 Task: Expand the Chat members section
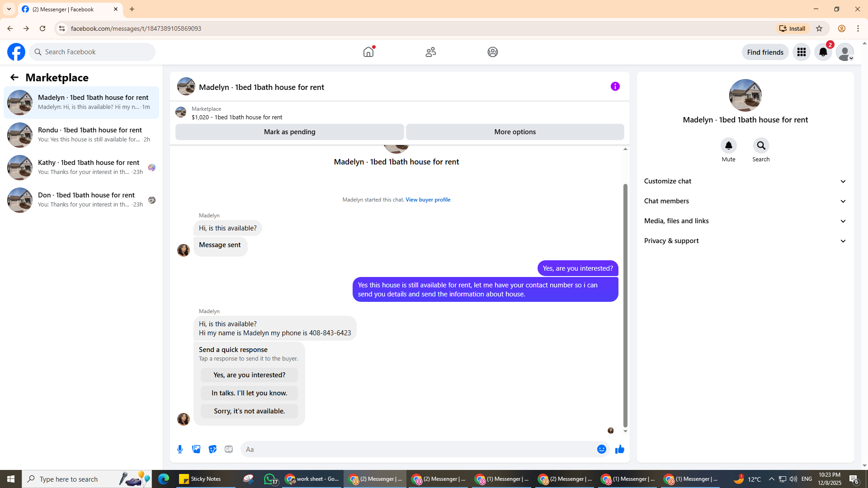[745, 201]
